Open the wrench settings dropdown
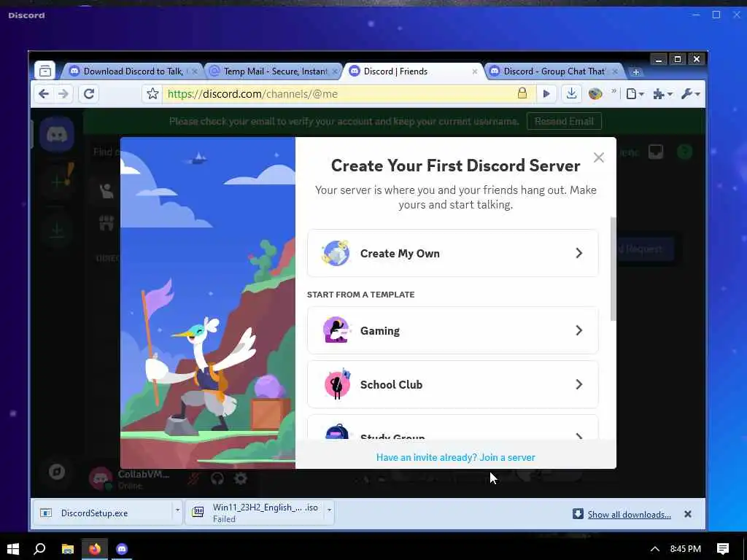 coord(690,94)
